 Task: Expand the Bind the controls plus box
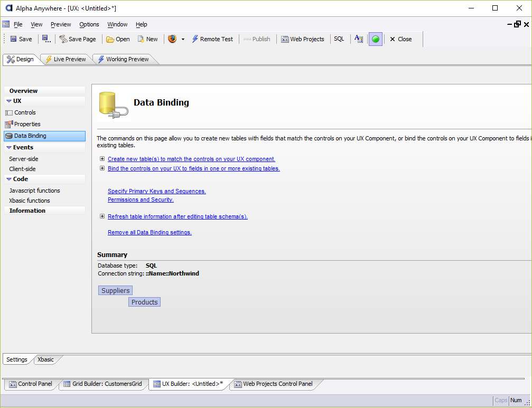[x=102, y=168]
